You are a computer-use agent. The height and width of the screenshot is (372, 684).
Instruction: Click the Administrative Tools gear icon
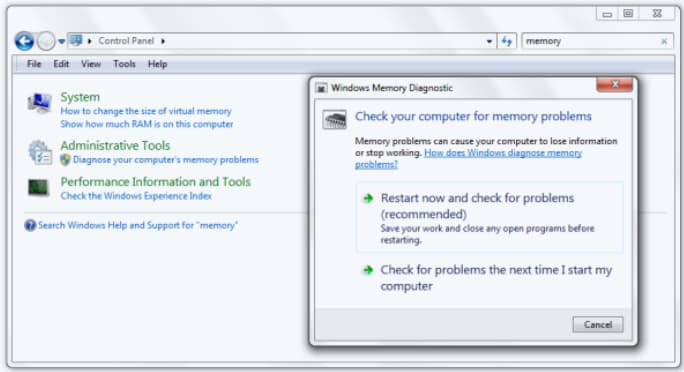coord(41,152)
